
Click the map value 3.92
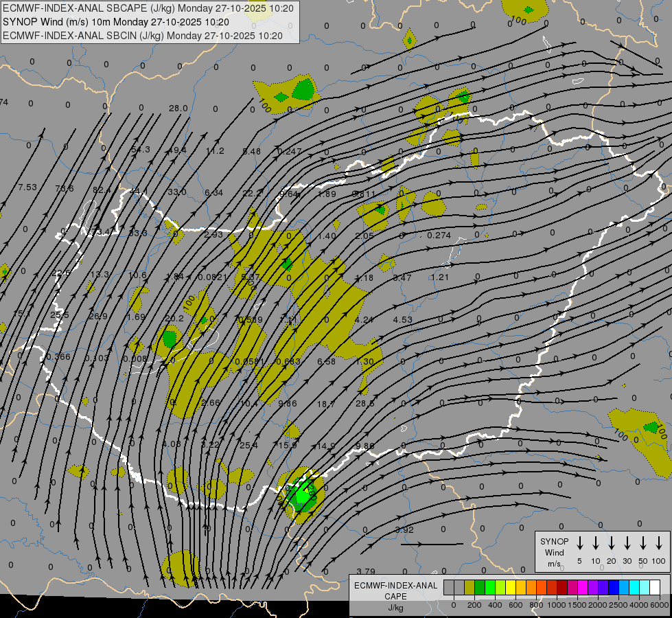(x=404, y=529)
